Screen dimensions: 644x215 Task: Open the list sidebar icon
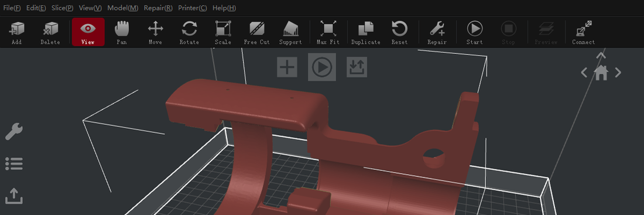14,163
